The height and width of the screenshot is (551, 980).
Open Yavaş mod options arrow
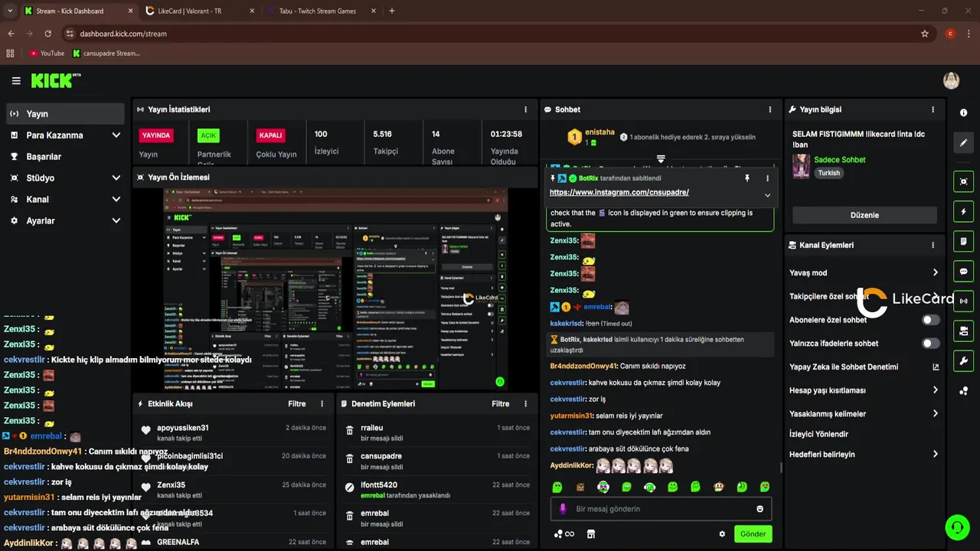point(935,272)
